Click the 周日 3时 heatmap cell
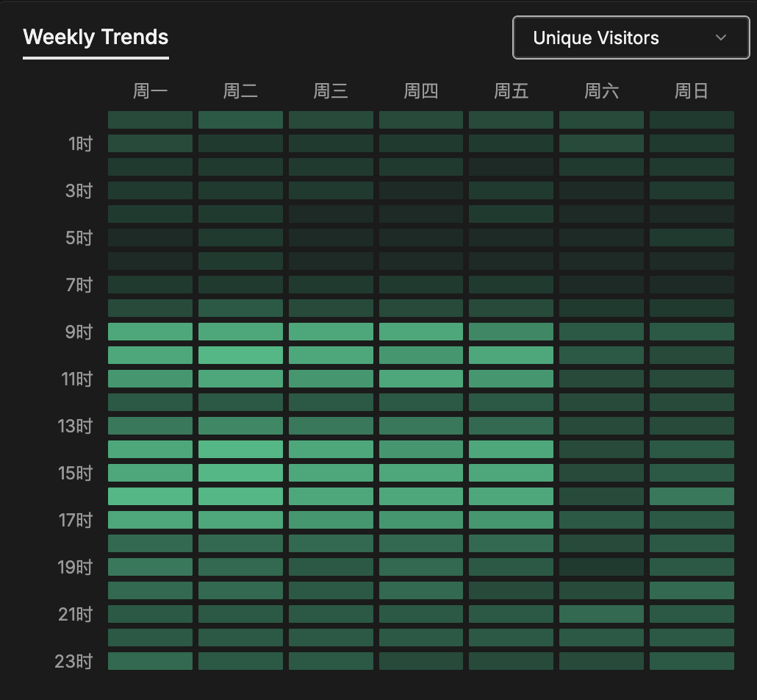 point(692,190)
